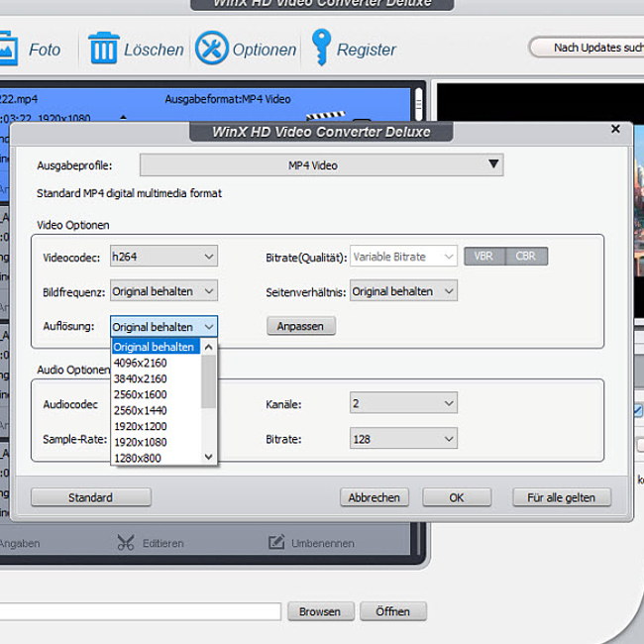Expand the Videocodec h264 dropdown

tap(163, 257)
